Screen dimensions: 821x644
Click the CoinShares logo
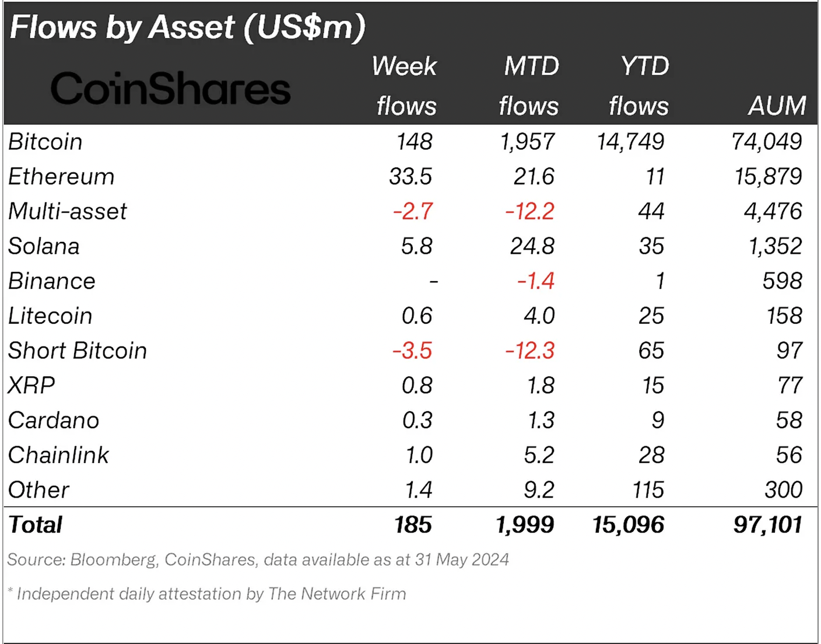[170, 89]
